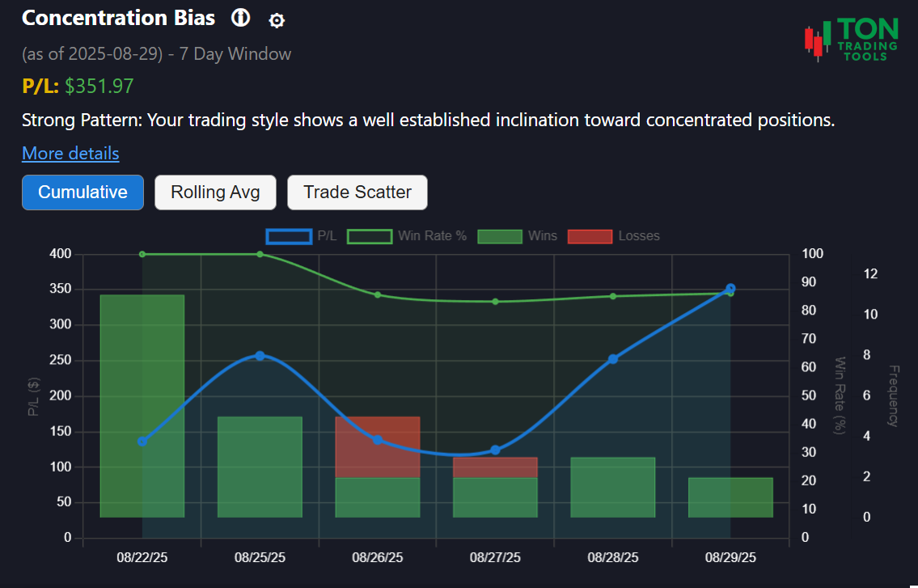Viewport: 918px width, 588px height.
Task: Click the blue P/L point on 08/29/25
Action: click(x=730, y=288)
